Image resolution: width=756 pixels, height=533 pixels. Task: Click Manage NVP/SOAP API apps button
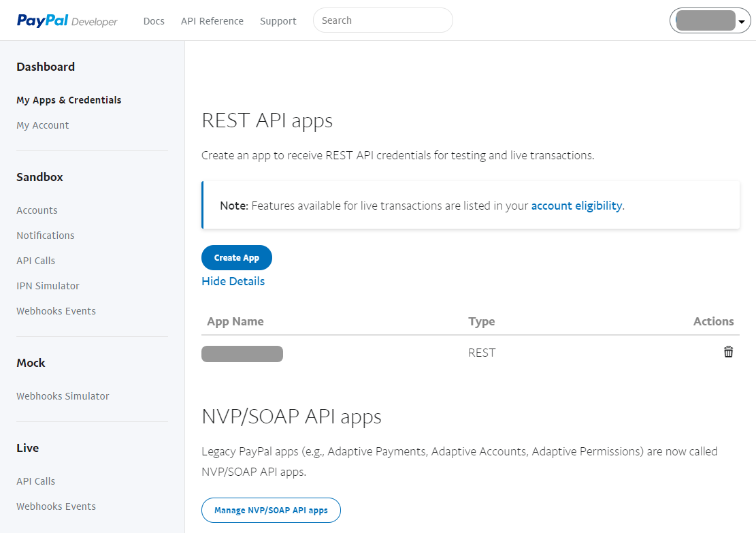click(x=271, y=510)
